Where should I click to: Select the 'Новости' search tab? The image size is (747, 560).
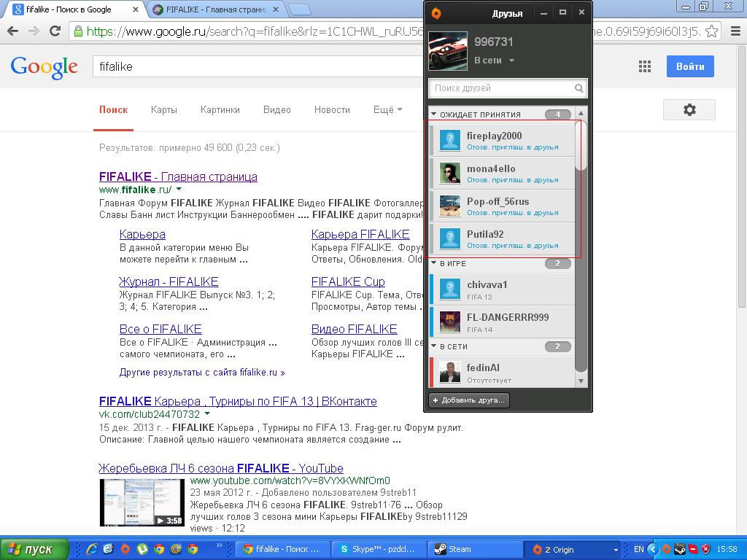332,110
